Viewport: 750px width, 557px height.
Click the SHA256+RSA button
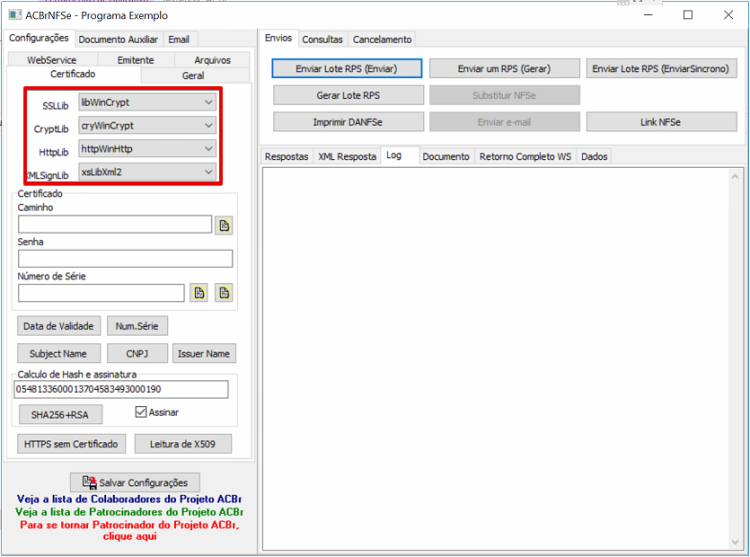60,415
